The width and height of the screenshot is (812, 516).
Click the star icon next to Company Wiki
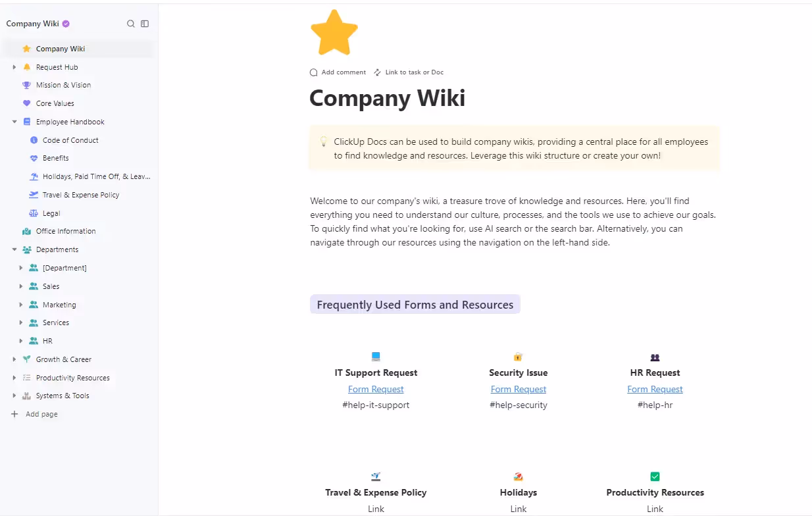click(x=26, y=48)
